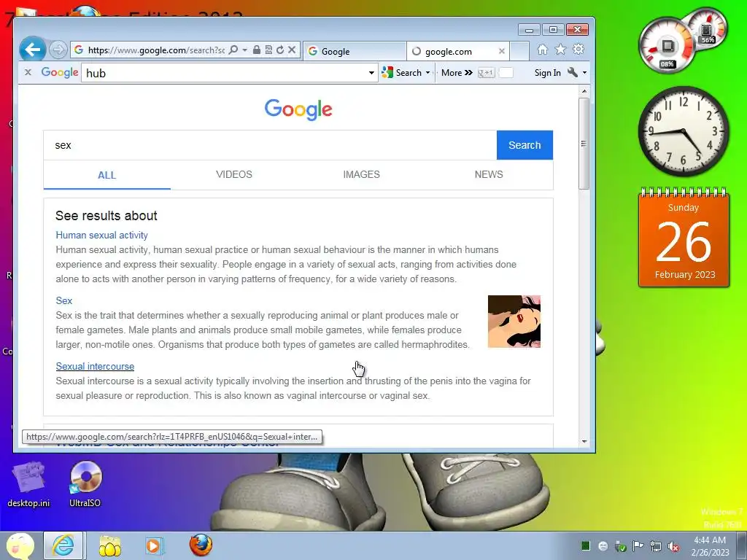Click the muted volume speaker tray icon

(673, 546)
